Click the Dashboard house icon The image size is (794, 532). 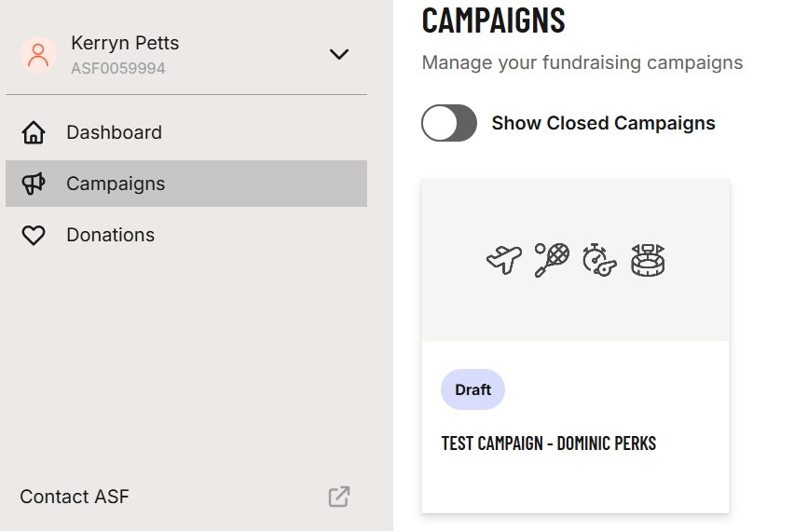[x=34, y=132]
